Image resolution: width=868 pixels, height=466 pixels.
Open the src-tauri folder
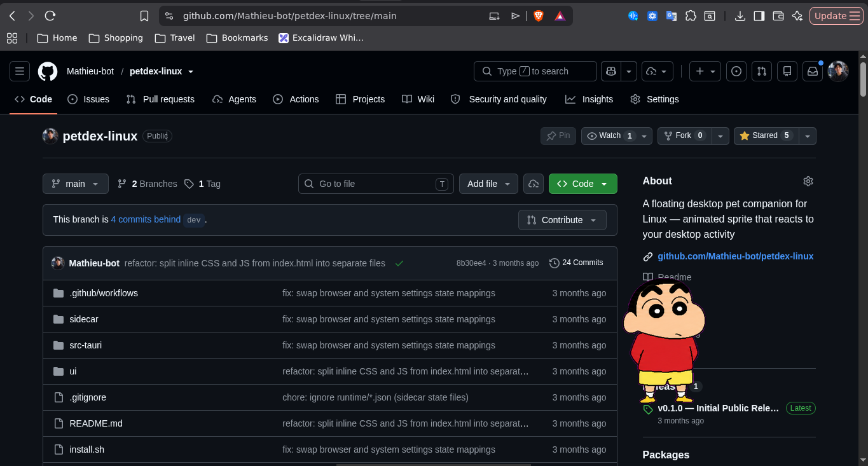86,345
